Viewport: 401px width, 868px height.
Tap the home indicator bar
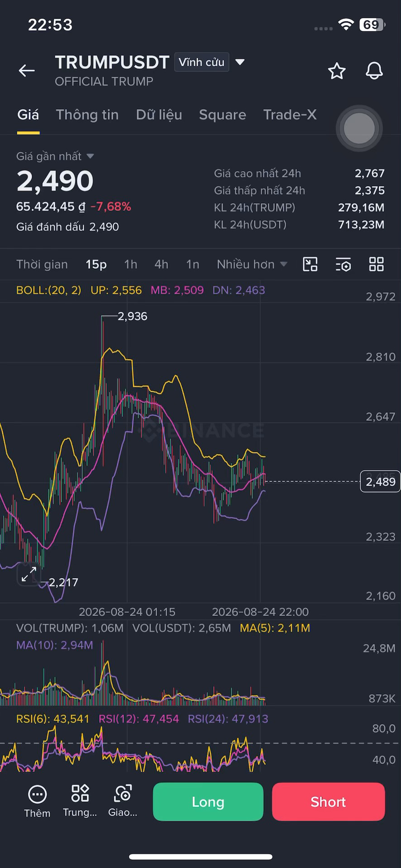click(200, 857)
